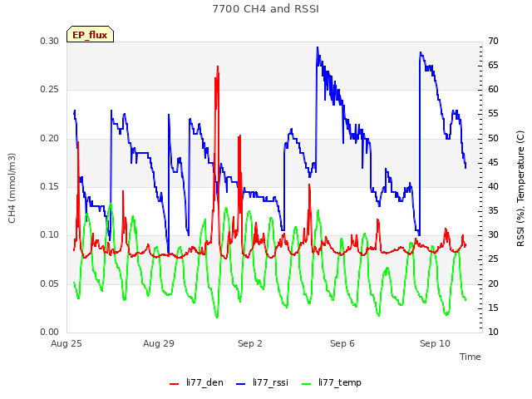The height and width of the screenshot is (399, 532).
Task: Click the EP_flux annotation label
Action: (90, 35)
